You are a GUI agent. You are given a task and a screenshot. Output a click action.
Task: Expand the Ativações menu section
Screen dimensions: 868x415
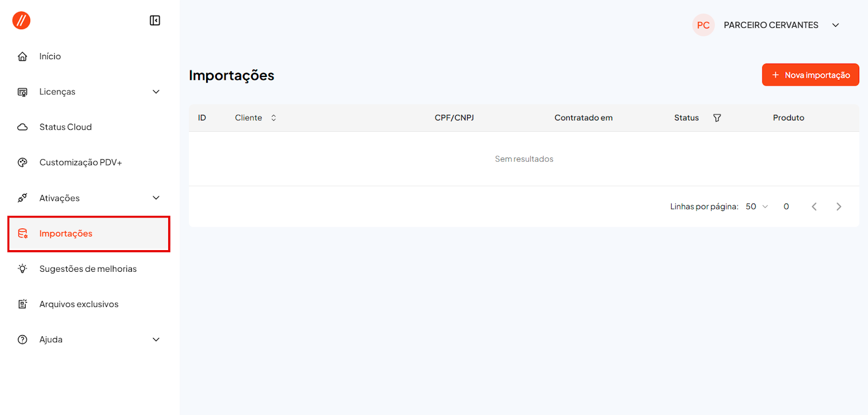156,198
